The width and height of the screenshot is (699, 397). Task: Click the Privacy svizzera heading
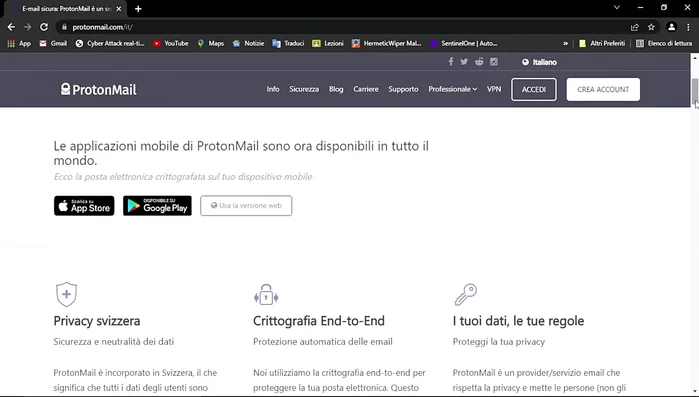pyautogui.click(x=97, y=321)
